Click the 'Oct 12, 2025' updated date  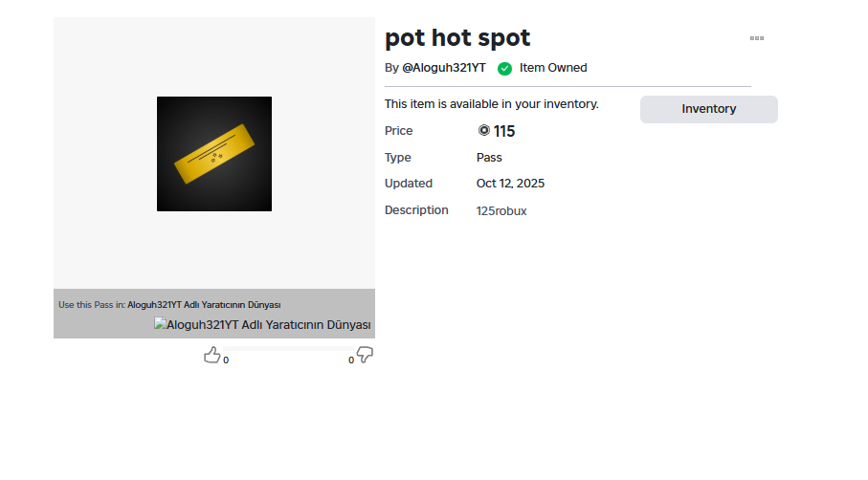point(510,184)
